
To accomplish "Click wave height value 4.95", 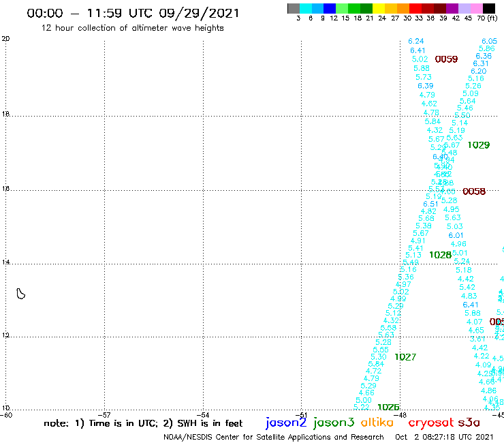I will click(452, 209).
